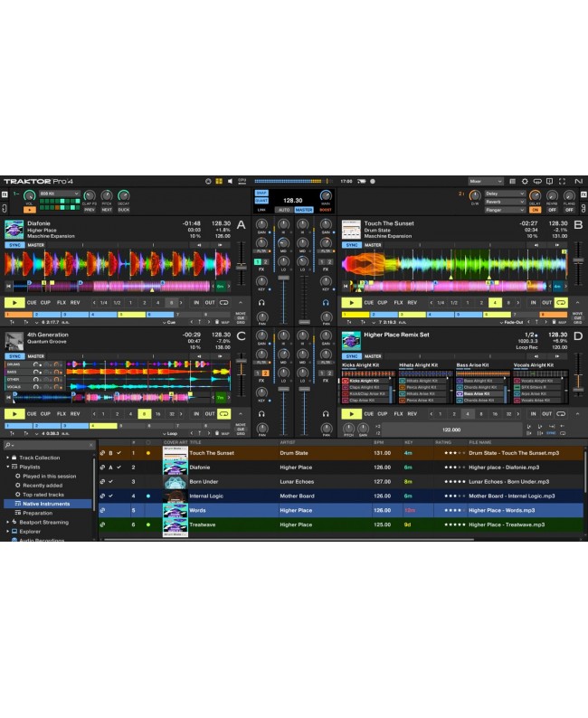Toggle SYNC on Deck B
This screenshot has height=718, width=588.
(x=352, y=245)
